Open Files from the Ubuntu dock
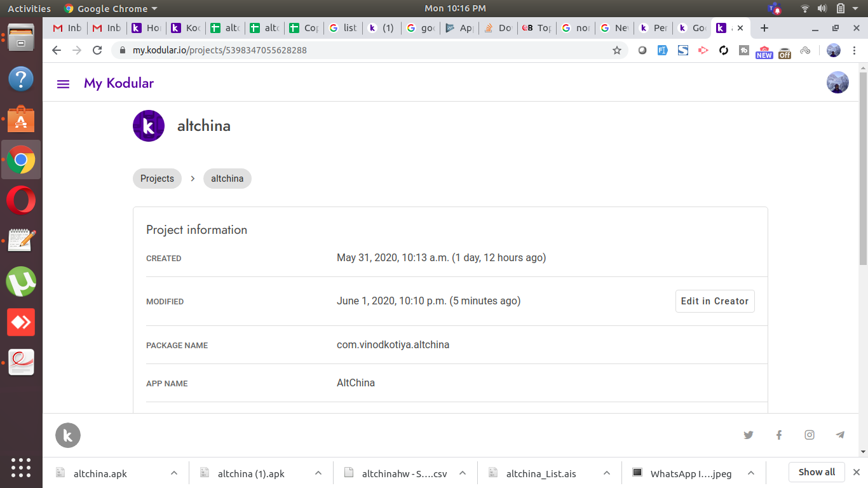The image size is (868, 488). click(21, 39)
